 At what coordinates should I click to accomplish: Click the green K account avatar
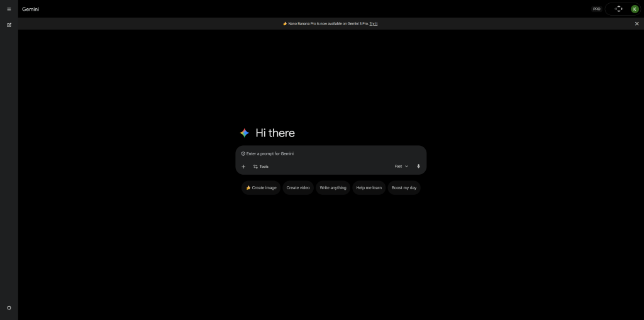(x=635, y=9)
